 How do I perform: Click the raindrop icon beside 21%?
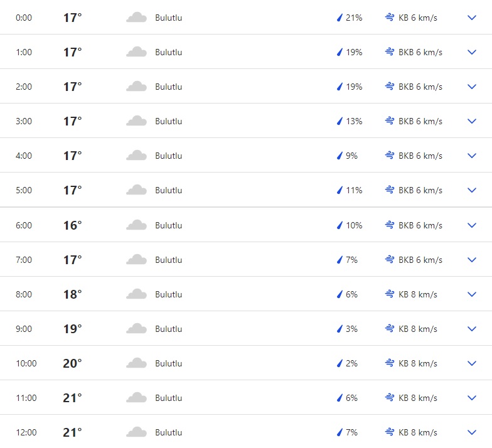pos(340,18)
